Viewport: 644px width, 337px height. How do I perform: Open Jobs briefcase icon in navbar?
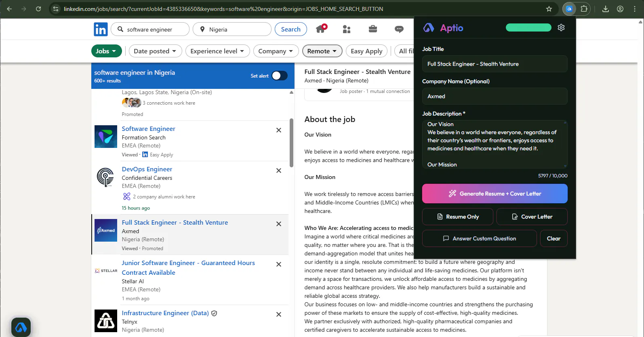coord(373,29)
